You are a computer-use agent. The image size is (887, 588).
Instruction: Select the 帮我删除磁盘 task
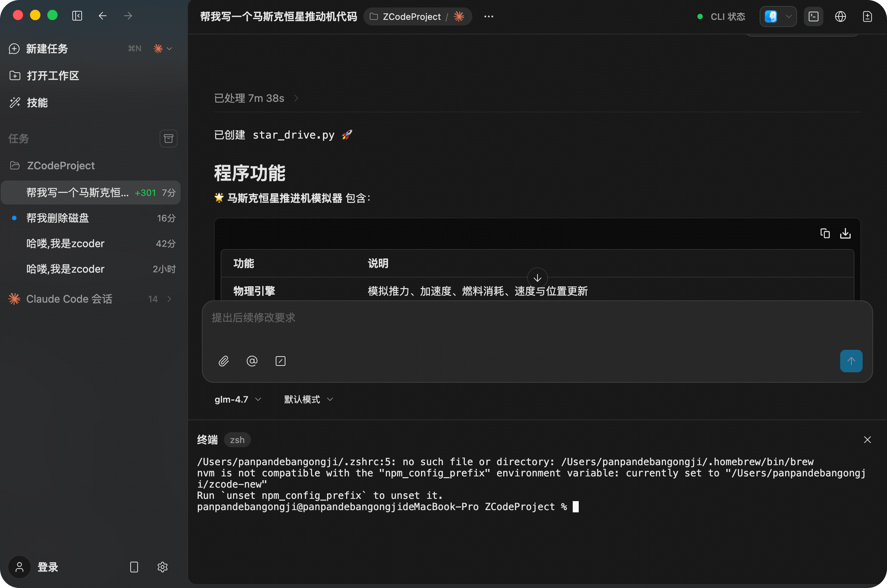(x=58, y=218)
